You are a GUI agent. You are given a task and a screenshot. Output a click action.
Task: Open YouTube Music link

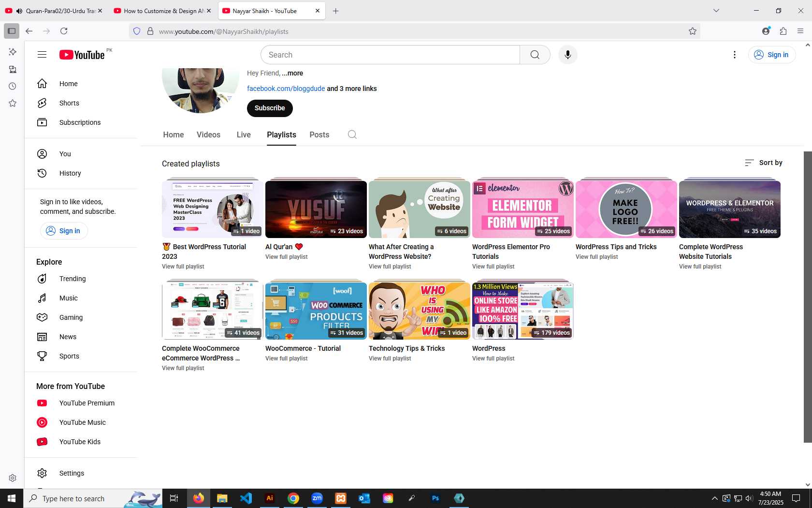click(81, 422)
